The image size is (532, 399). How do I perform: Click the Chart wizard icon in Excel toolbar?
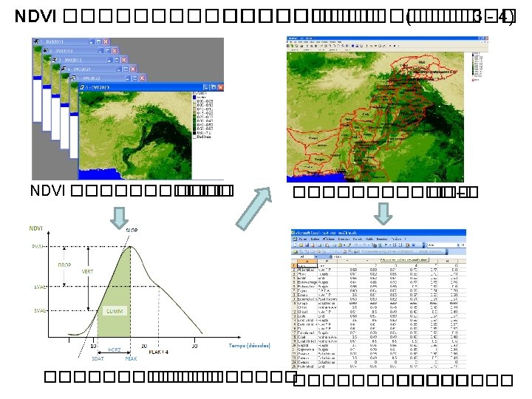(x=407, y=245)
